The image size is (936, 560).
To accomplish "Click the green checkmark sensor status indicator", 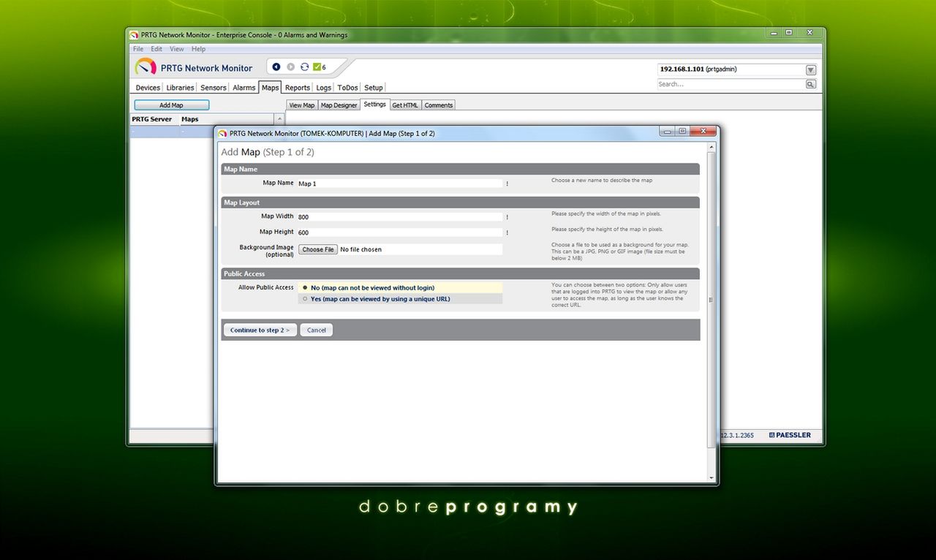I will pyautogui.click(x=317, y=67).
